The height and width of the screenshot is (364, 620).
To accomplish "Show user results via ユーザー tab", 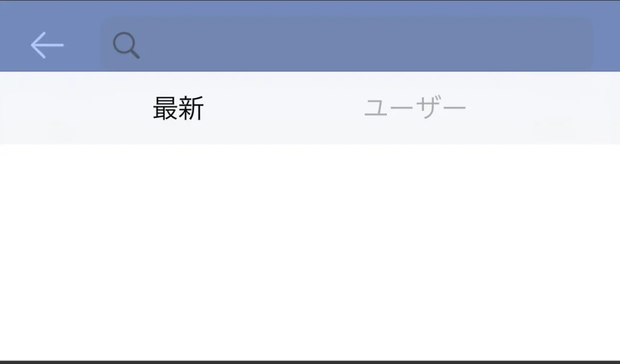I will tap(415, 108).
